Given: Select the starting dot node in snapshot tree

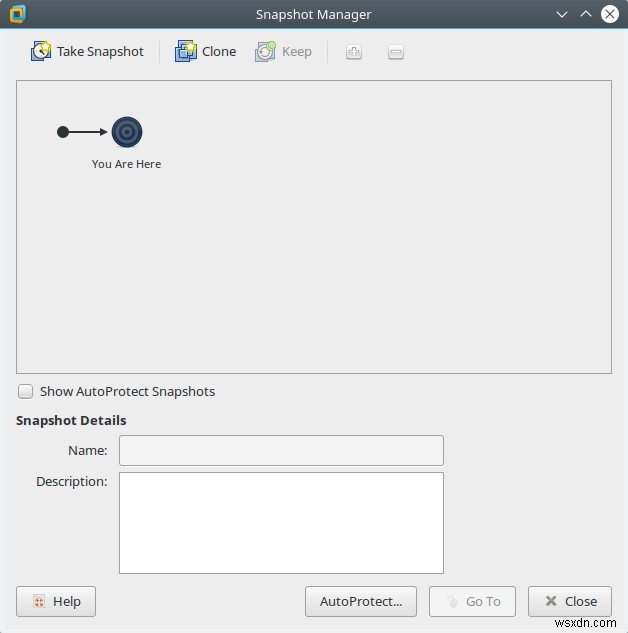Looking at the screenshot, I should (63, 132).
